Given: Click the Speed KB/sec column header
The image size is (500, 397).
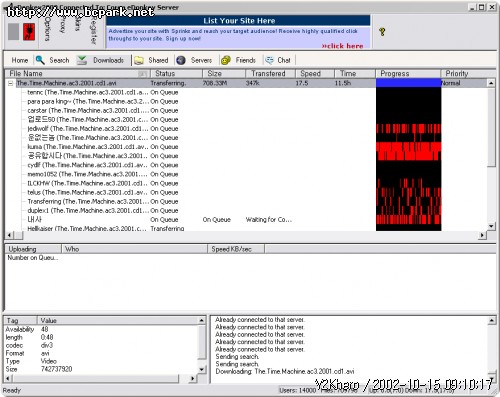Looking at the screenshot, I should 236,249.
